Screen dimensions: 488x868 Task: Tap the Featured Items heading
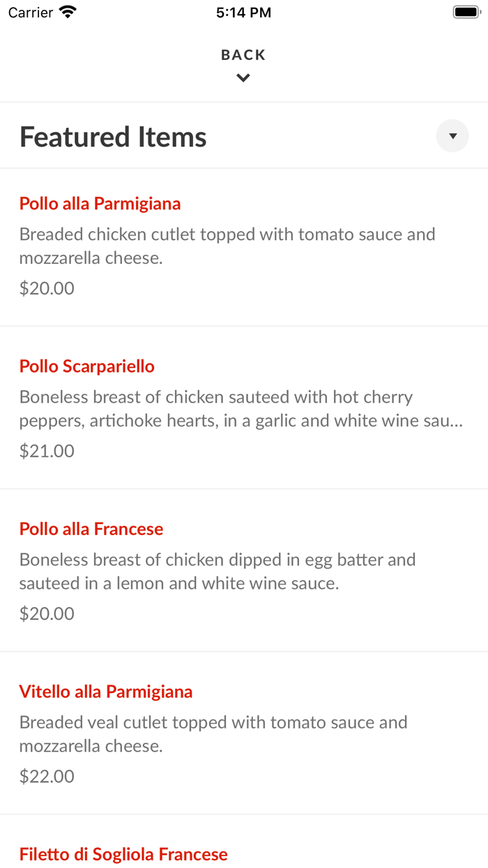point(113,136)
